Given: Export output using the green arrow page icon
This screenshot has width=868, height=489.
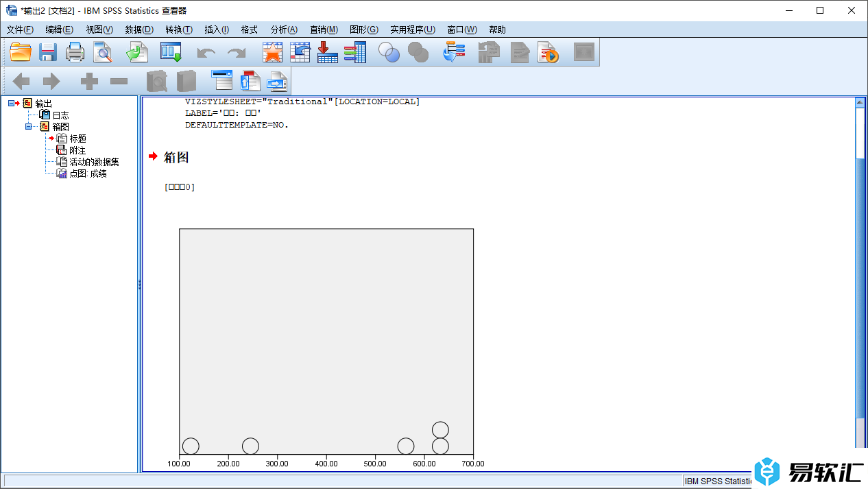Looking at the screenshot, I should tap(137, 52).
